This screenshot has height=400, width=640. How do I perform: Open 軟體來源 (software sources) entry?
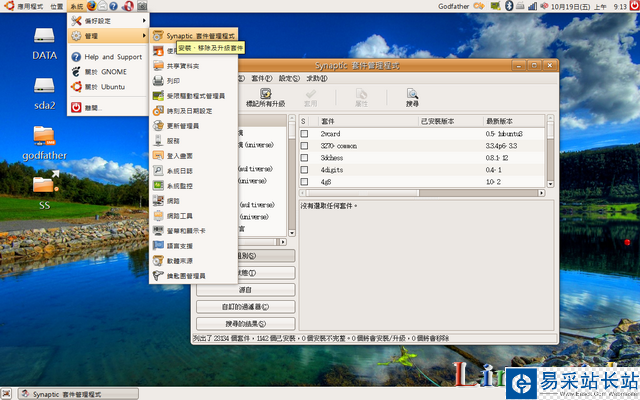(193, 261)
